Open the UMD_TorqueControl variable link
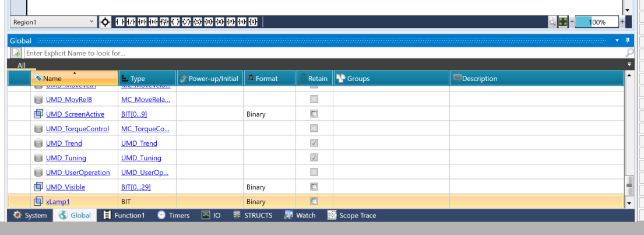644x235 pixels. [77, 129]
